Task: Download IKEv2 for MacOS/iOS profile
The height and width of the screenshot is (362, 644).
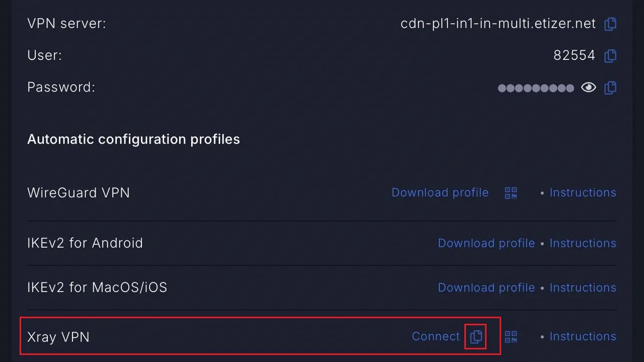Action: tap(487, 287)
